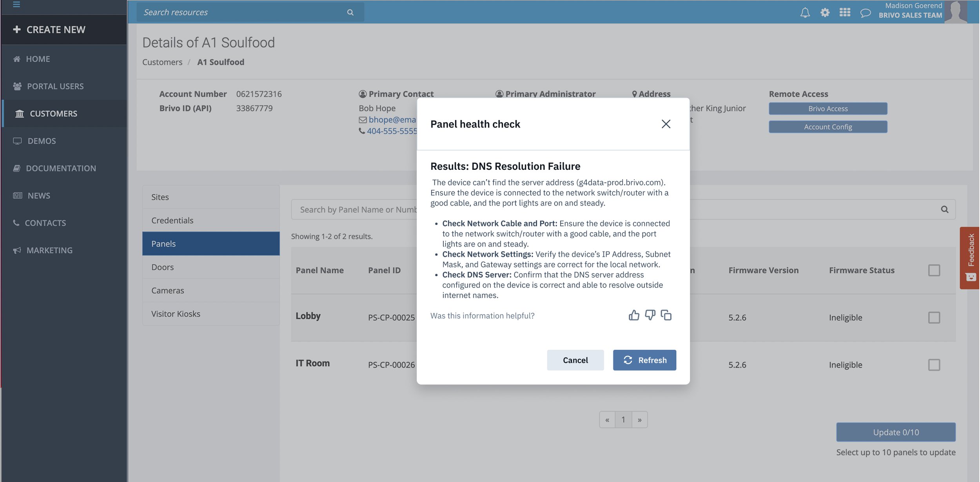Viewport: 980px width, 482px height.
Task: Click Cancel in the dialog
Action: point(575,360)
